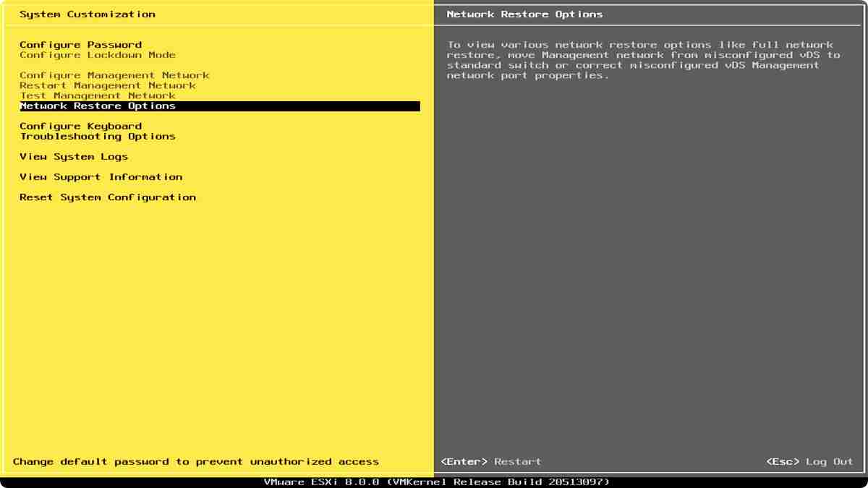The height and width of the screenshot is (488, 868).
Task: Select View Support Information item
Action: point(101,176)
